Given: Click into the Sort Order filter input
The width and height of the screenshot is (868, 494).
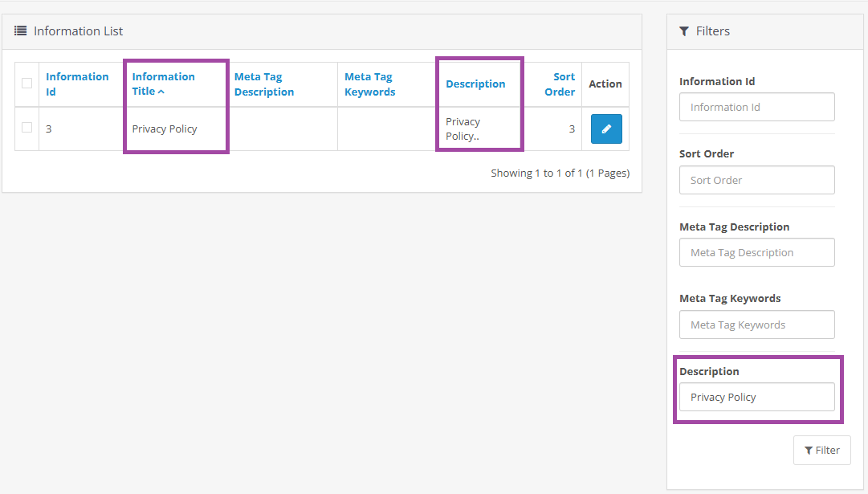Looking at the screenshot, I should pos(756,180).
